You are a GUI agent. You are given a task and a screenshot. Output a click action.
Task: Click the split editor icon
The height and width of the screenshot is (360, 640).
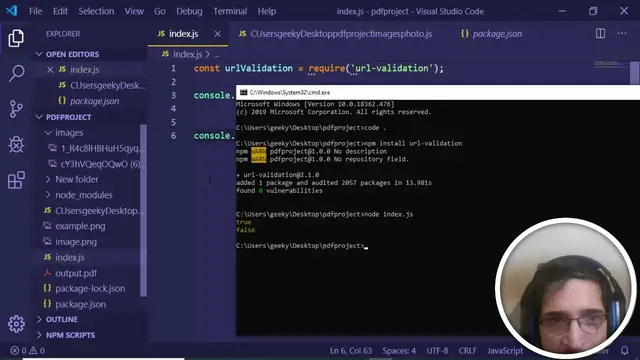(x=600, y=33)
